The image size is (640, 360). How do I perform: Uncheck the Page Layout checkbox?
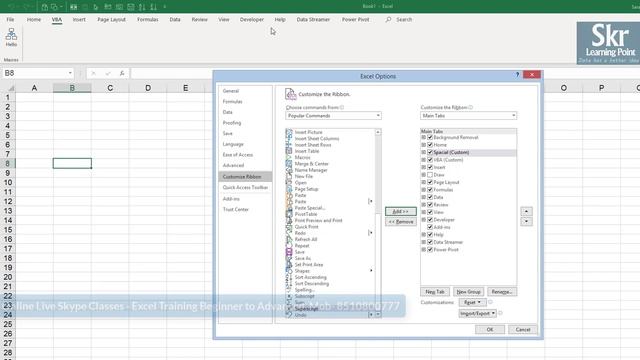point(430,182)
